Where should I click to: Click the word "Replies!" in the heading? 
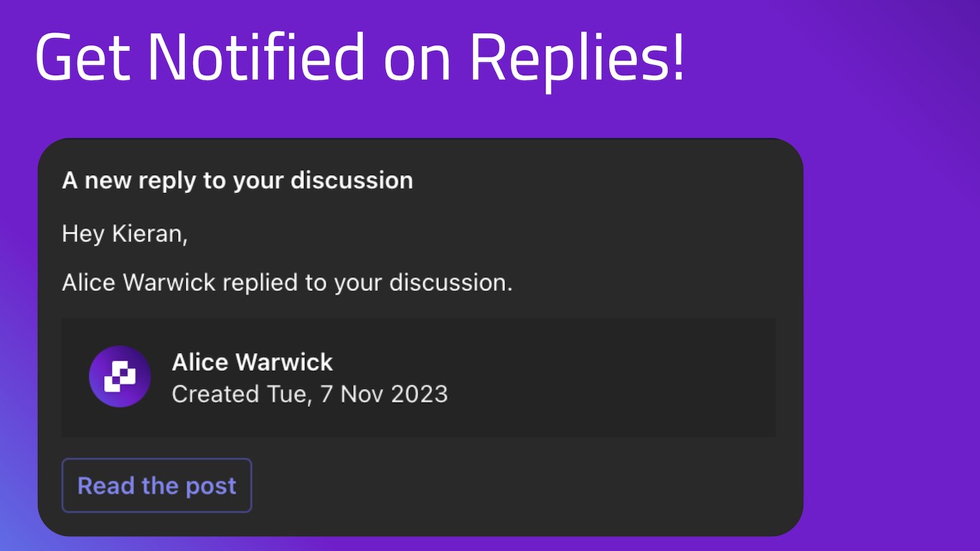[x=577, y=57]
